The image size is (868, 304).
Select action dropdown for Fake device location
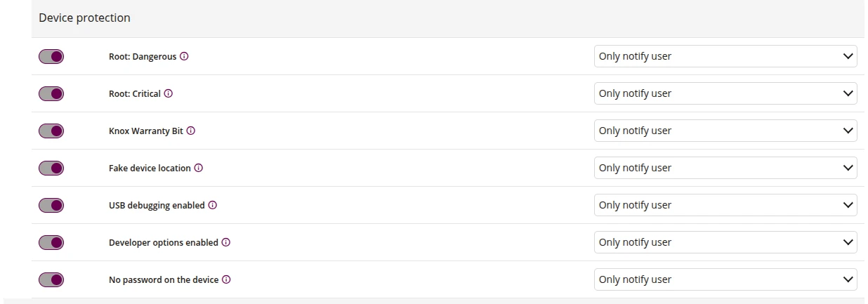(x=725, y=168)
